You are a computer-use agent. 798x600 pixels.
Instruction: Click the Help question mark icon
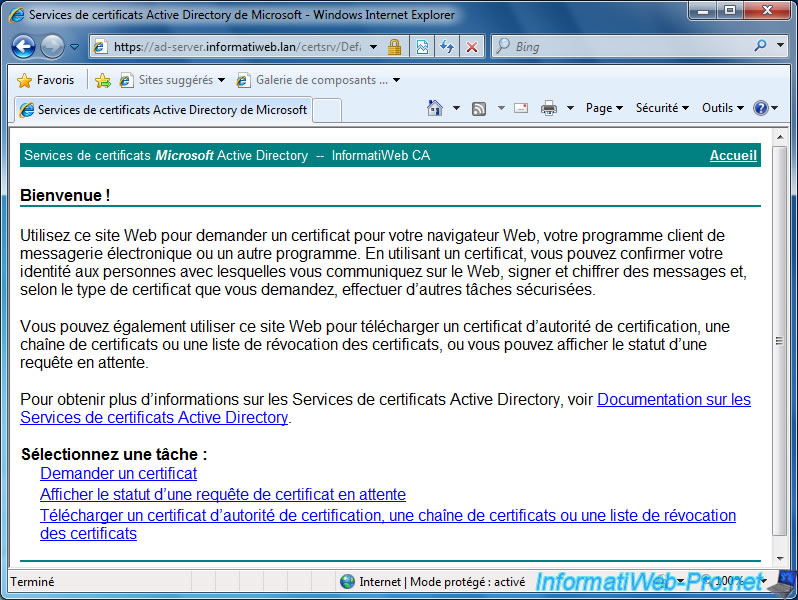click(x=760, y=108)
